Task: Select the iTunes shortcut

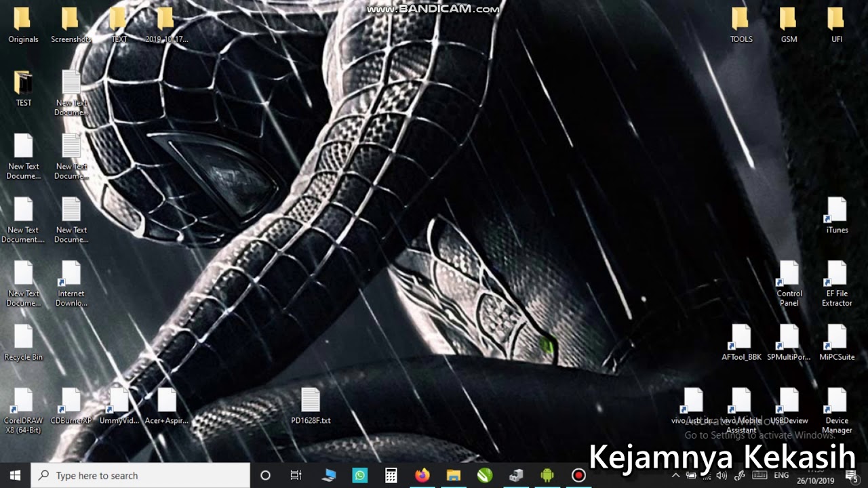Action: [x=837, y=216]
